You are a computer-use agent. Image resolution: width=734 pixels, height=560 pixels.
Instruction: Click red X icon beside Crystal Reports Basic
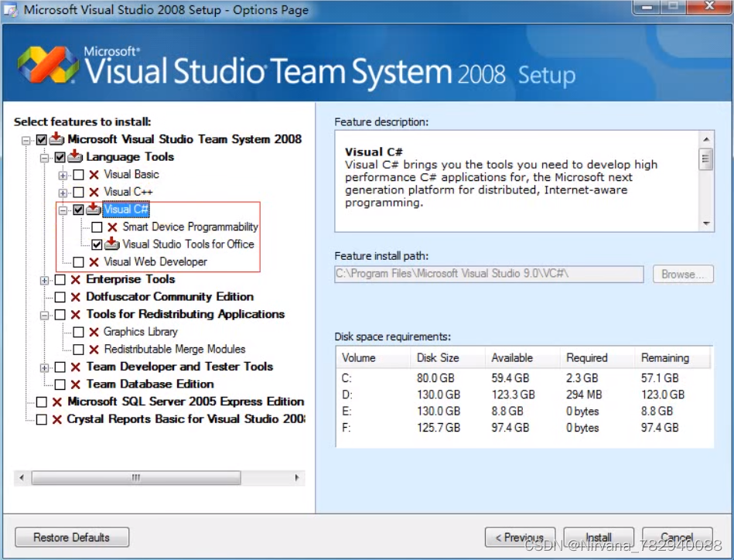(x=57, y=419)
